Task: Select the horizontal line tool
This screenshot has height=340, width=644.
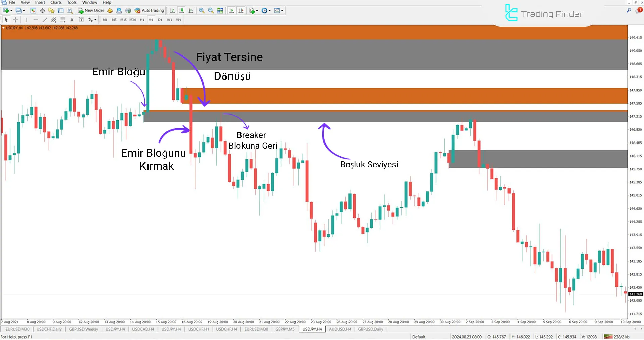Action: (36, 20)
